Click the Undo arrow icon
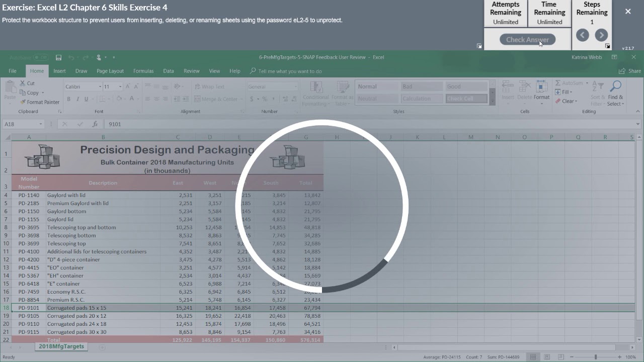 pos(71,57)
